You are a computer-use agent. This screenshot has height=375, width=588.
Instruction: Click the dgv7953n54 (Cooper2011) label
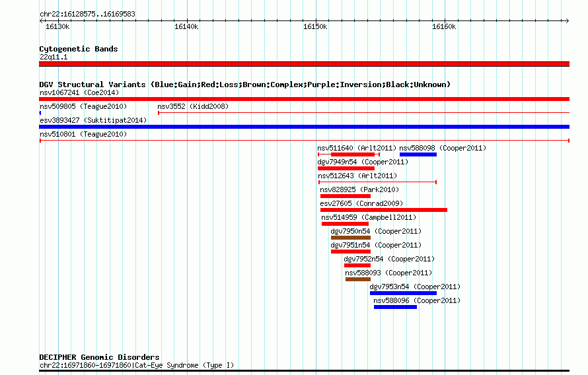pyautogui.click(x=415, y=287)
